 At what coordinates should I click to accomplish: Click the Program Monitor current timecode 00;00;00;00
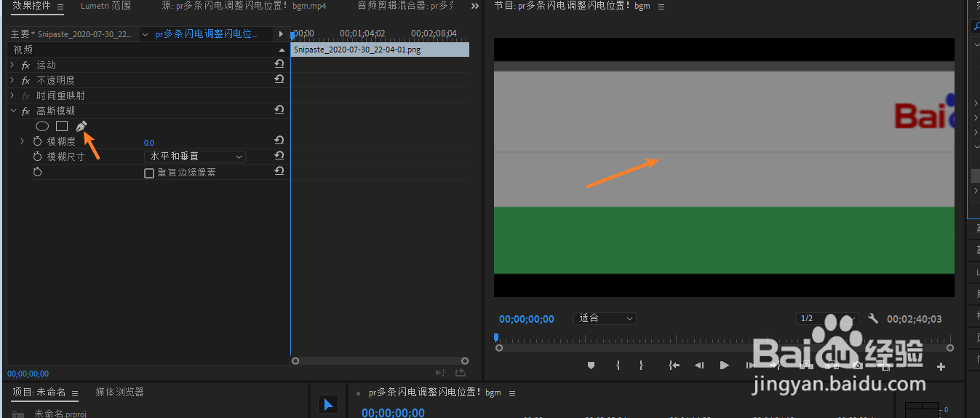pos(527,319)
